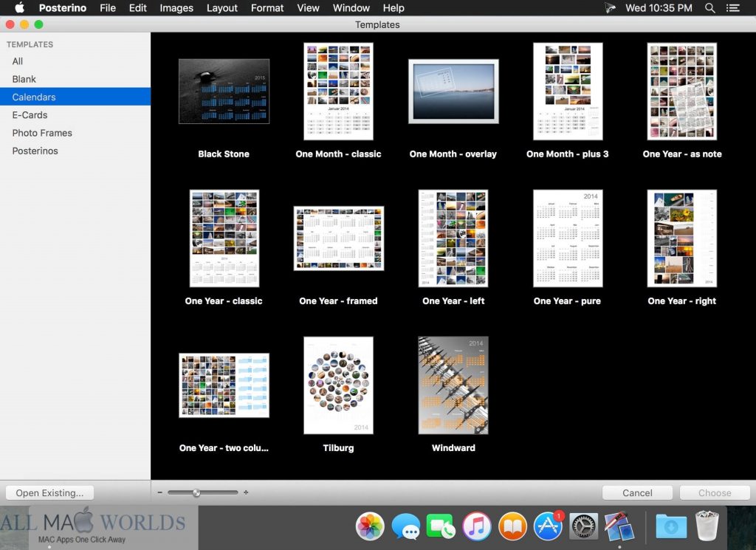Select the Windward template thumbnail
756x550 pixels.
point(453,385)
